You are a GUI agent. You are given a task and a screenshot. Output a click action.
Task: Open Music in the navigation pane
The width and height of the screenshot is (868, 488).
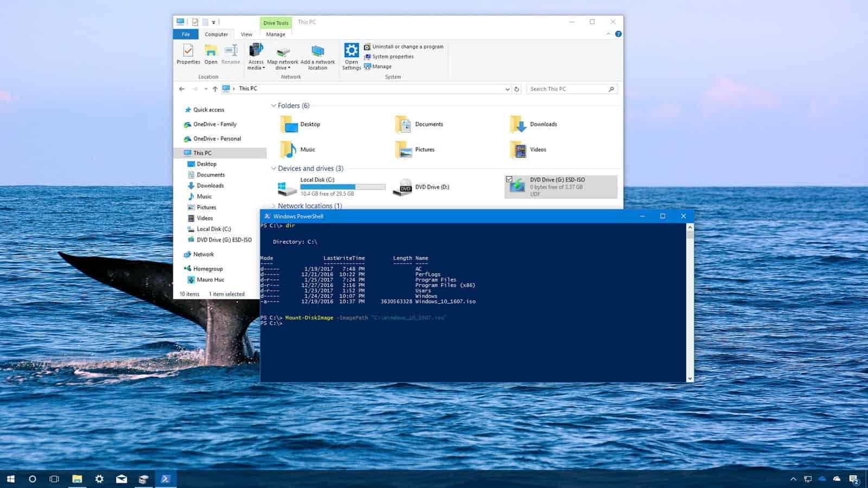(x=199, y=196)
